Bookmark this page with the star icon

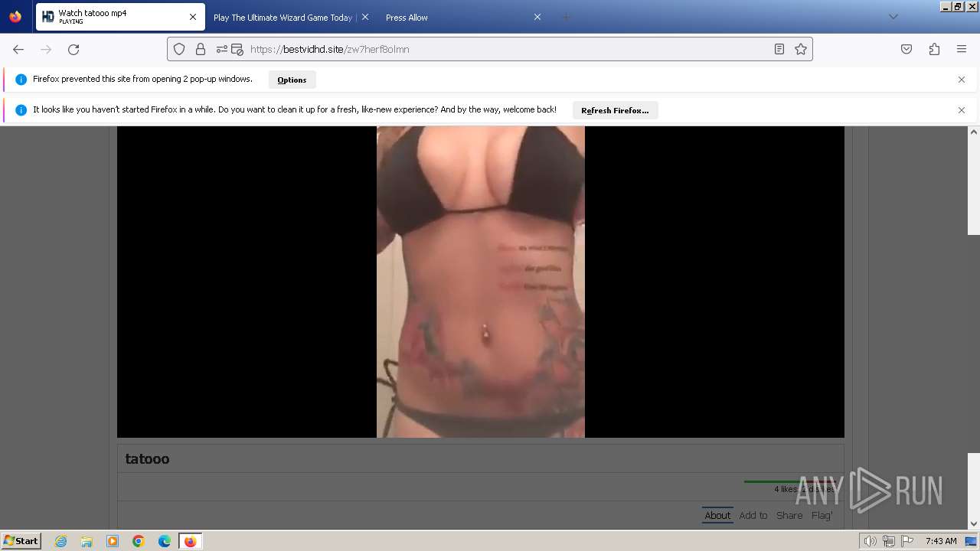(801, 49)
